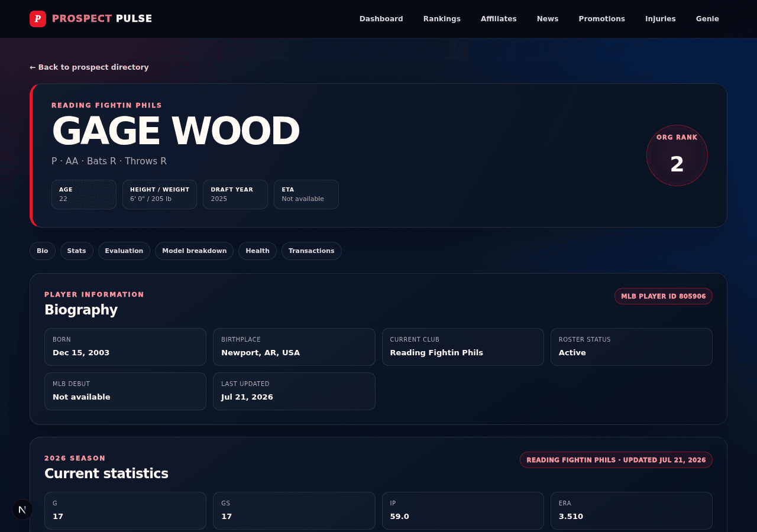757x532 pixels.
Task: Click the ORG RANK 2 badge
Action: coord(677,155)
